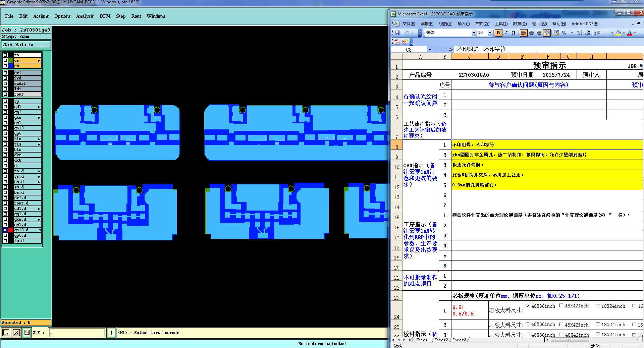The image size is (644, 348).
Task: Apply center alignment in Excel
Action: tap(531, 33)
